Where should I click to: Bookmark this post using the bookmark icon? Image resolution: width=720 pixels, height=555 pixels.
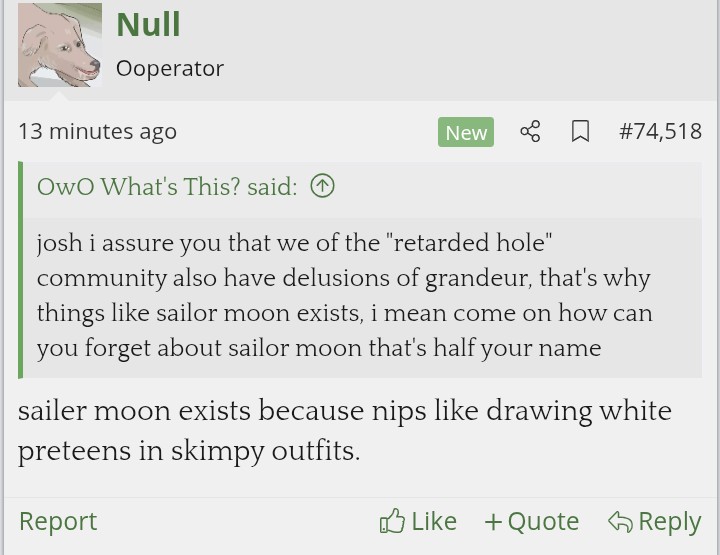580,132
